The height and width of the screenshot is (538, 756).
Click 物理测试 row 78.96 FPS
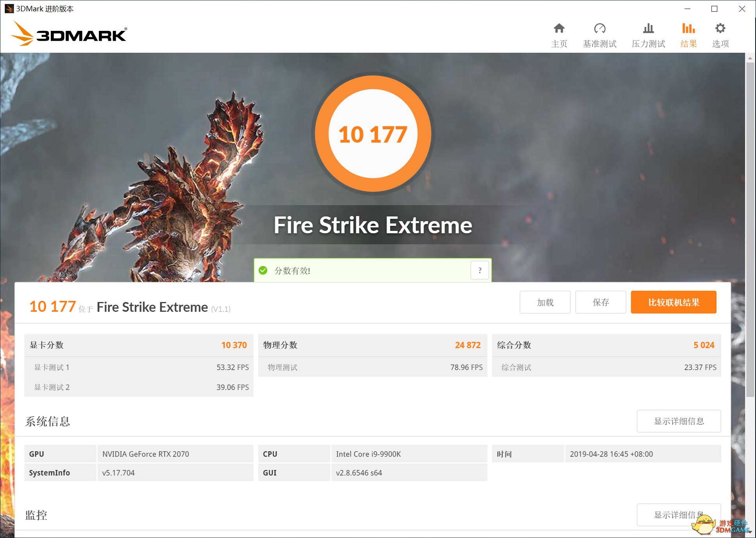(x=373, y=367)
